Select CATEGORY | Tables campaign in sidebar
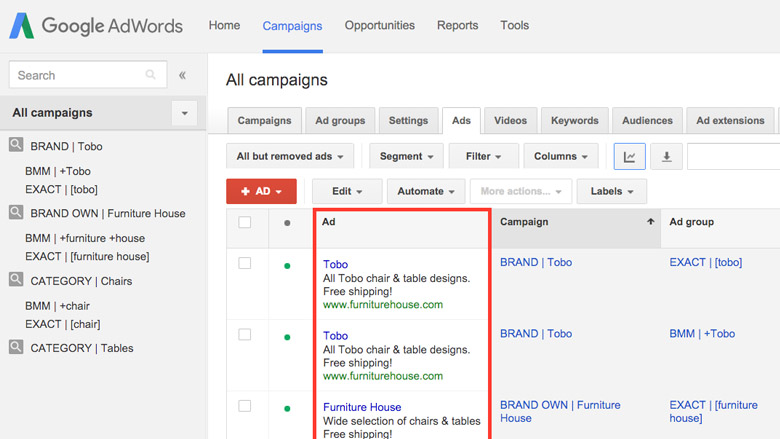780x439 pixels. coord(82,348)
